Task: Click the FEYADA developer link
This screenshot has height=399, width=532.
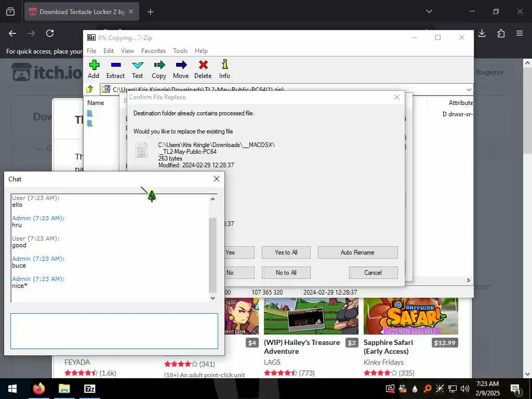Action: click(x=77, y=362)
